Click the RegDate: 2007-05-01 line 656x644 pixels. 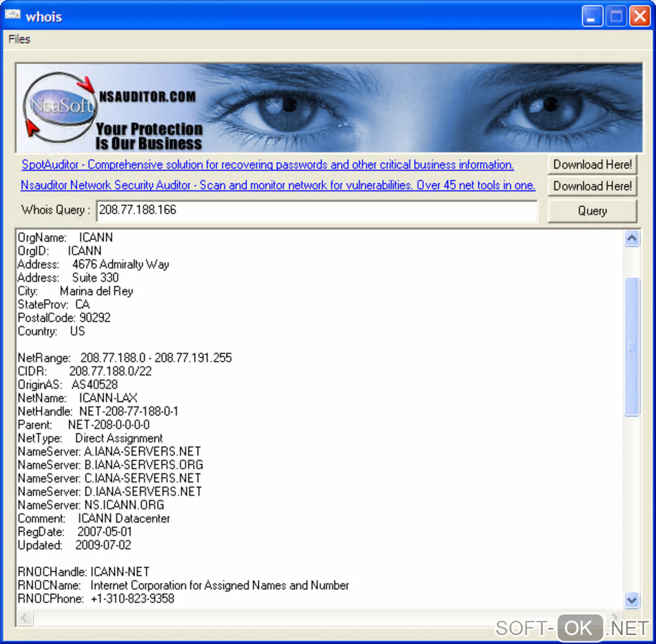(75, 532)
